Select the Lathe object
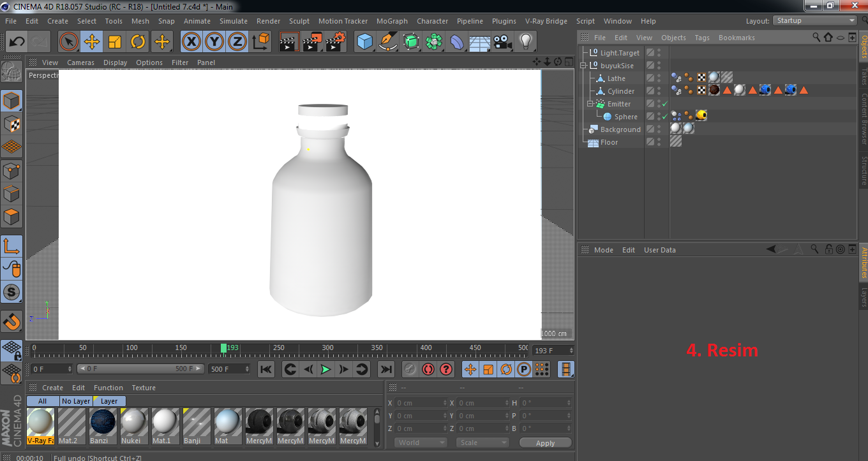The width and height of the screenshot is (868, 461). click(616, 78)
